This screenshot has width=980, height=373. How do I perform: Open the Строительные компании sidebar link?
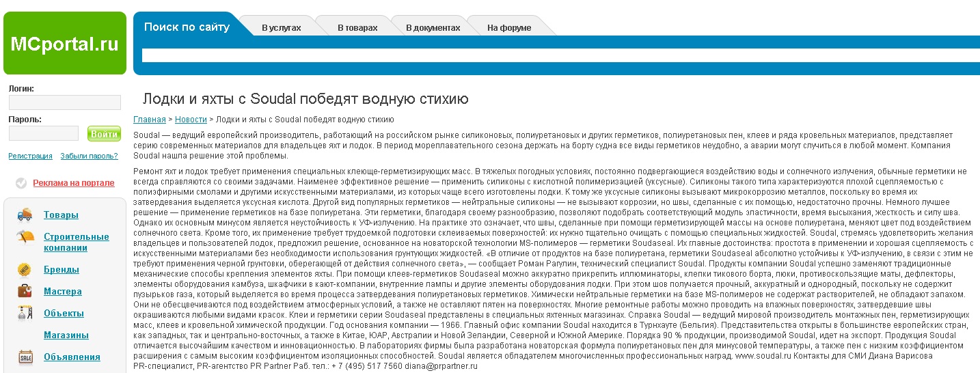pyautogui.click(x=77, y=242)
